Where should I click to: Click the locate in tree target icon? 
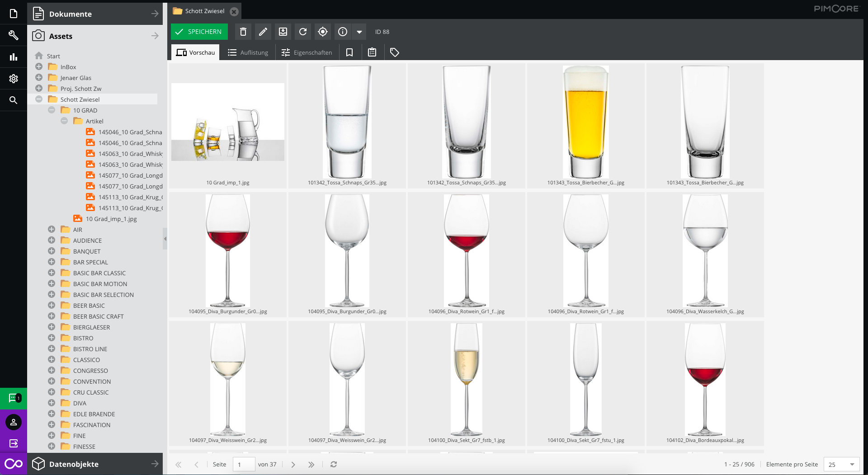point(323,32)
